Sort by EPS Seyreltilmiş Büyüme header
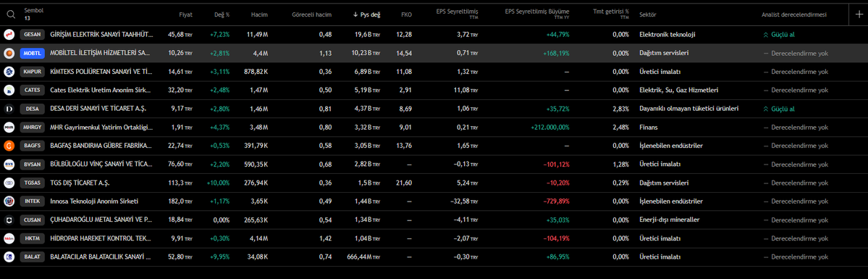 coord(537,11)
